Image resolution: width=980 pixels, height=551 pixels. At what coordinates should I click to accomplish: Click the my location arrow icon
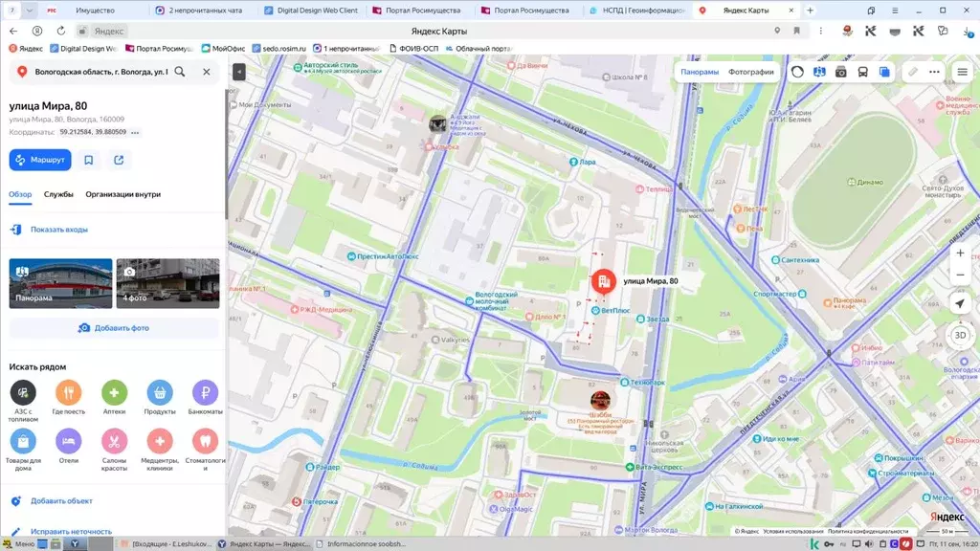(x=960, y=303)
